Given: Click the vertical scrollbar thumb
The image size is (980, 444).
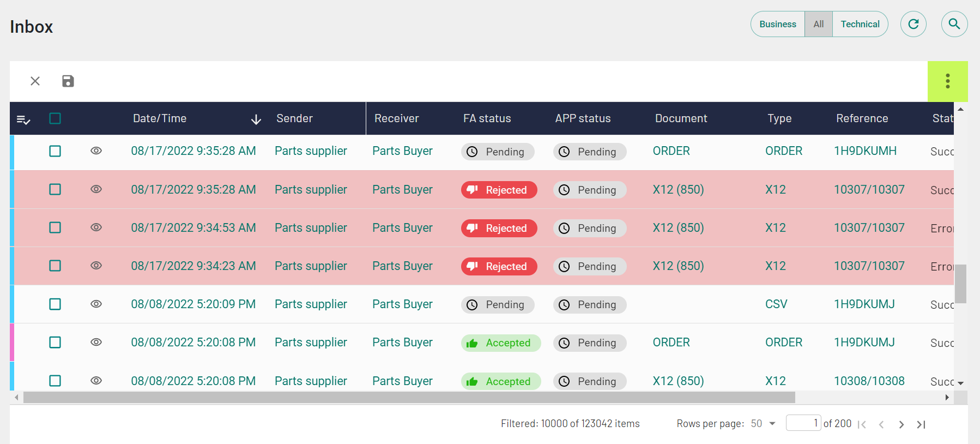Looking at the screenshot, I should tap(960, 284).
